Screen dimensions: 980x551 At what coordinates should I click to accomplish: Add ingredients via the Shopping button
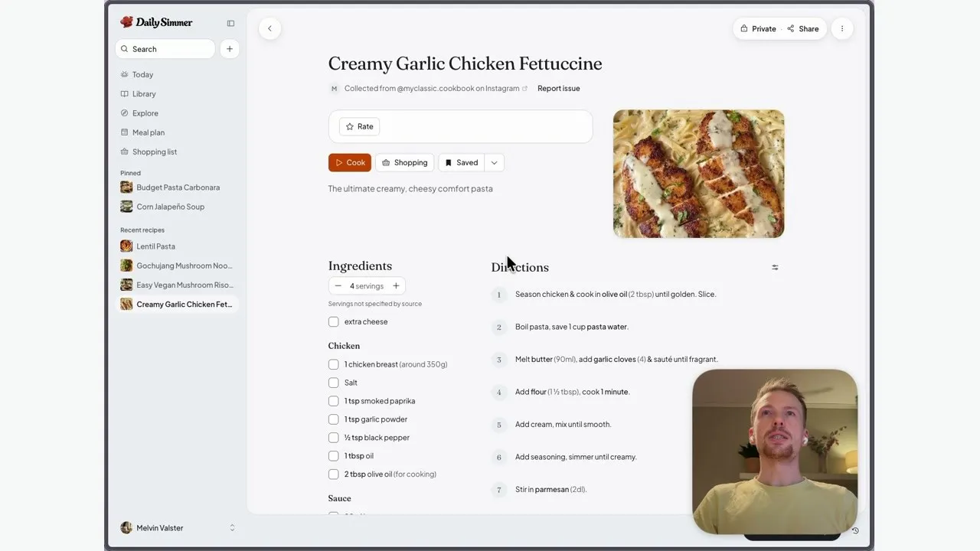click(405, 163)
